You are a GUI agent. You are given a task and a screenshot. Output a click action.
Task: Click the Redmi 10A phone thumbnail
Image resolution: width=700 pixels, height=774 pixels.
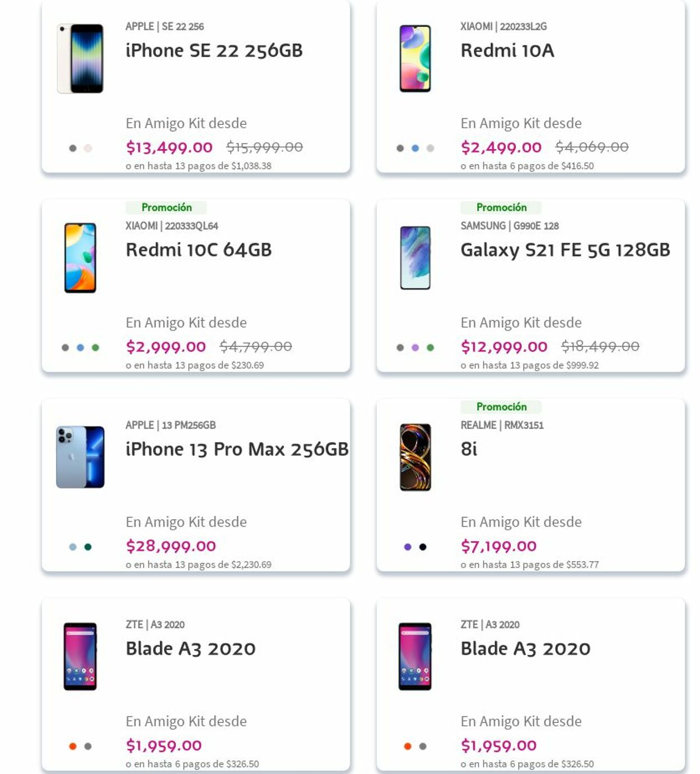pos(415,58)
